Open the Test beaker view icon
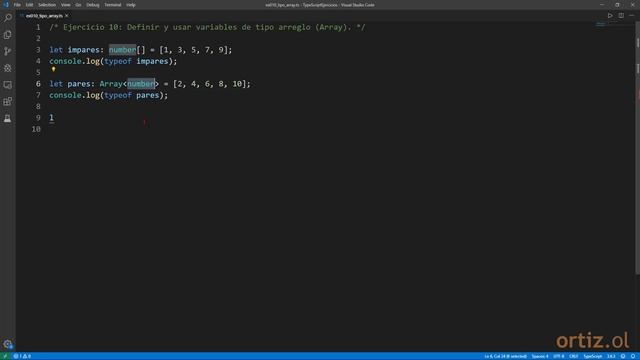 click(7, 118)
